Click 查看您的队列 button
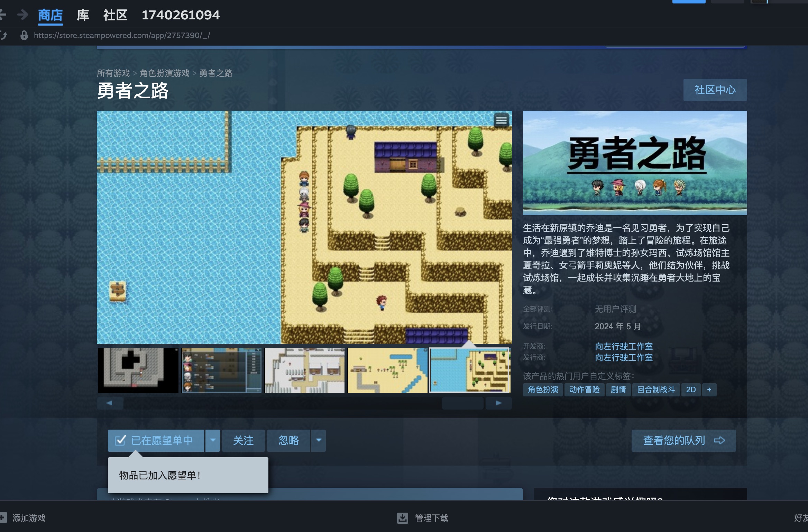The width and height of the screenshot is (808, 532). coord(683,440)
